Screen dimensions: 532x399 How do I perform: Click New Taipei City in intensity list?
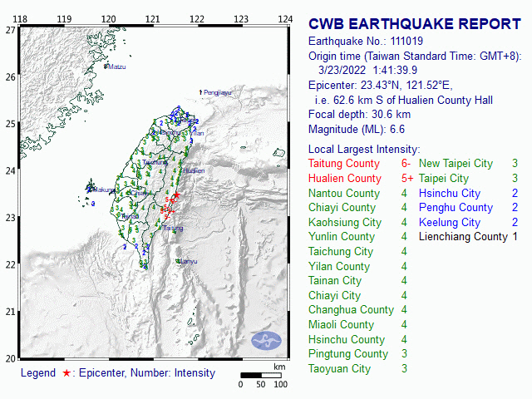456,164
